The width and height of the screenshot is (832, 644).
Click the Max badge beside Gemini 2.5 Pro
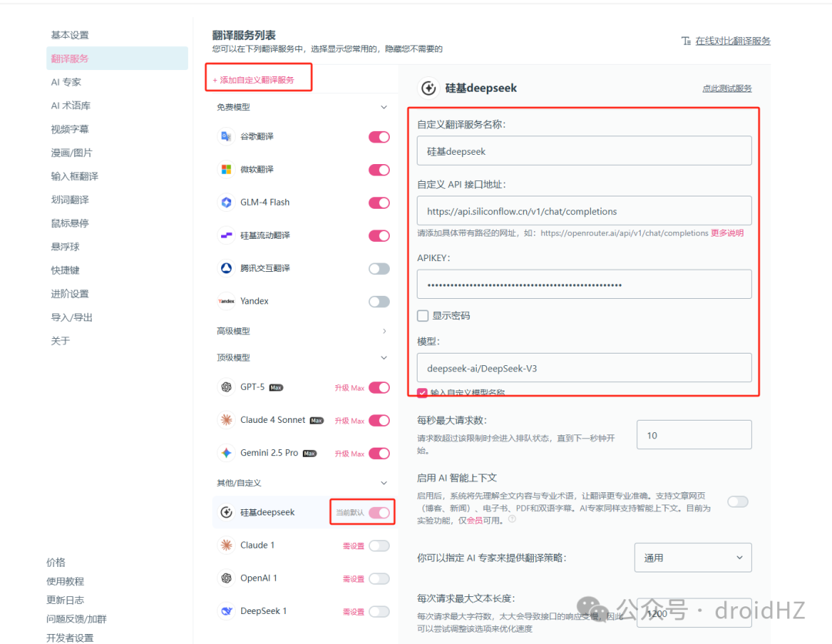[310, 454]
